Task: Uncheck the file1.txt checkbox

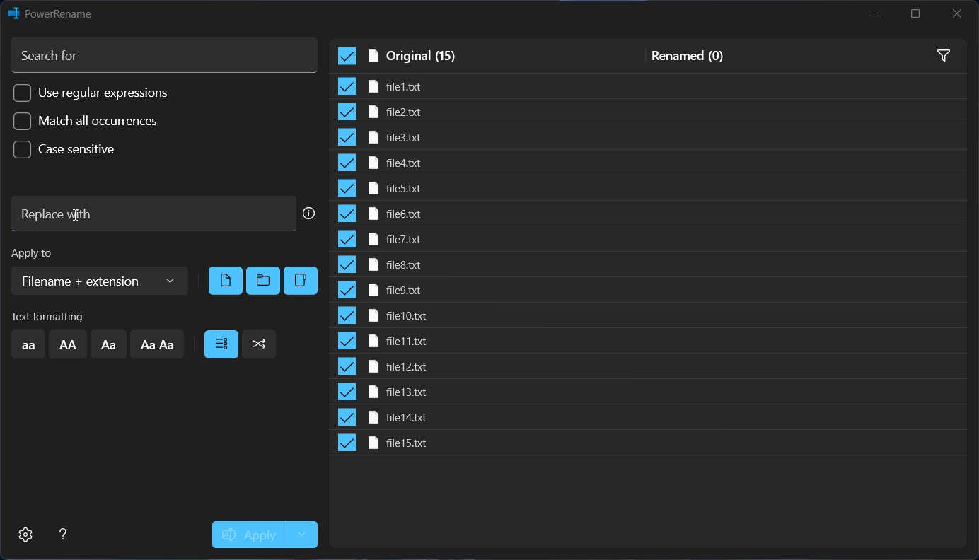Action: pos(347,86)
